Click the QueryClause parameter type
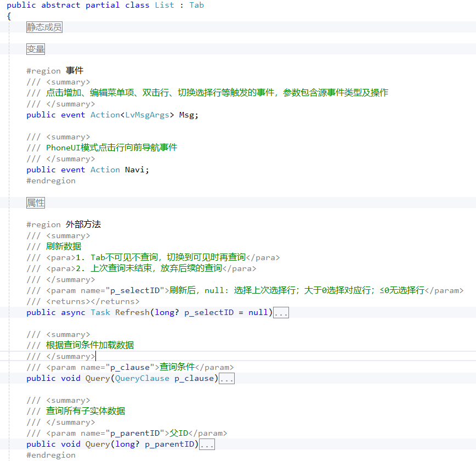Screen dimensions: 476x461 [142, 378]
